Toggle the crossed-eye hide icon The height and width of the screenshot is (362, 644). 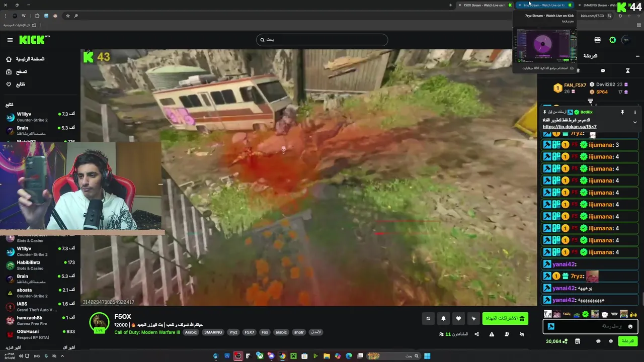pos(522,334)
